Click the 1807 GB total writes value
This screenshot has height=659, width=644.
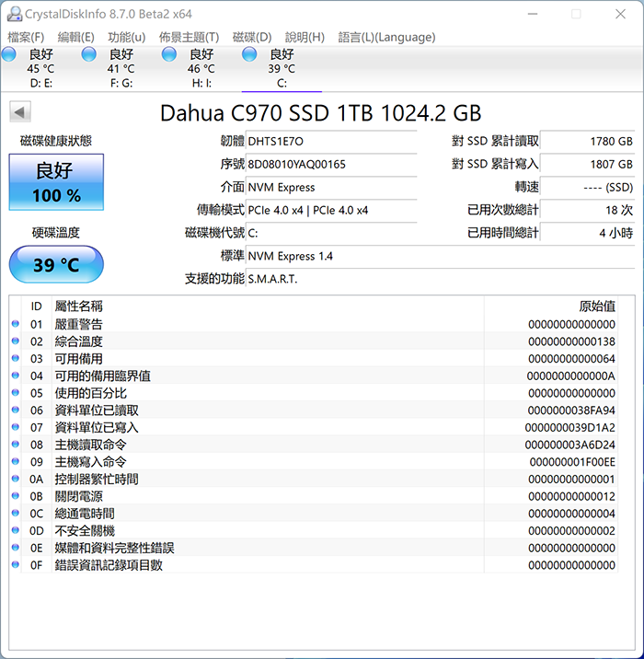pos(587,165)
